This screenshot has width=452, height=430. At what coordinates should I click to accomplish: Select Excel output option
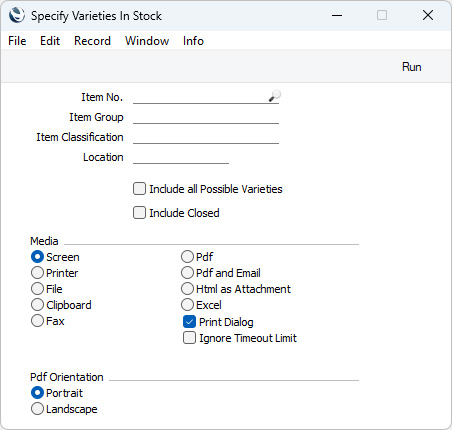click(x=187, y=305)
